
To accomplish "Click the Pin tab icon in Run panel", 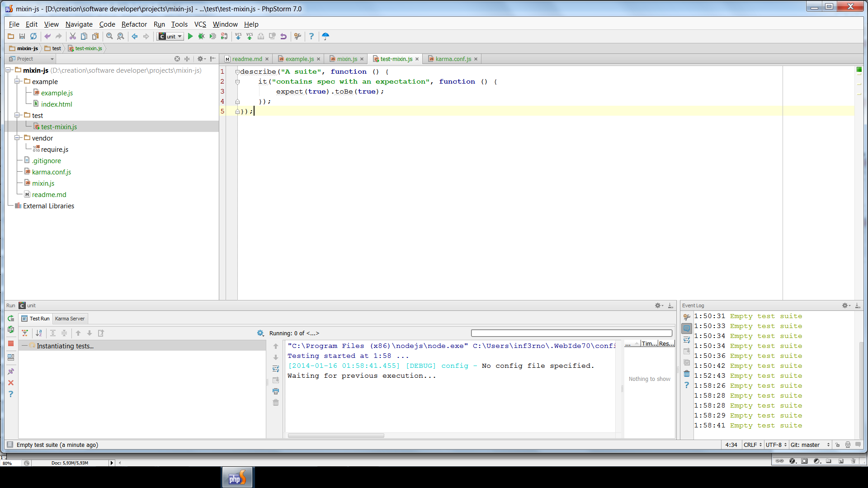I will (11, 371).
